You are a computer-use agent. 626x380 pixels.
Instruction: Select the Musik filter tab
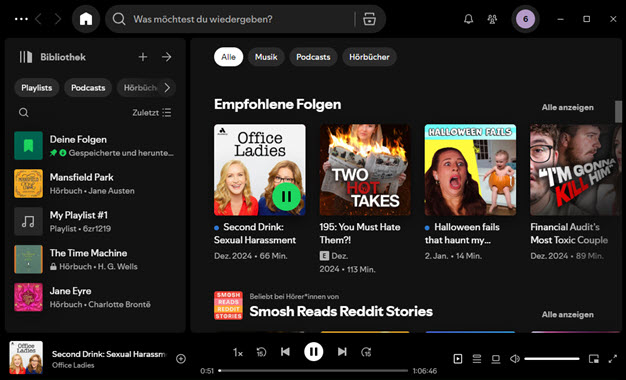(266, 57)
